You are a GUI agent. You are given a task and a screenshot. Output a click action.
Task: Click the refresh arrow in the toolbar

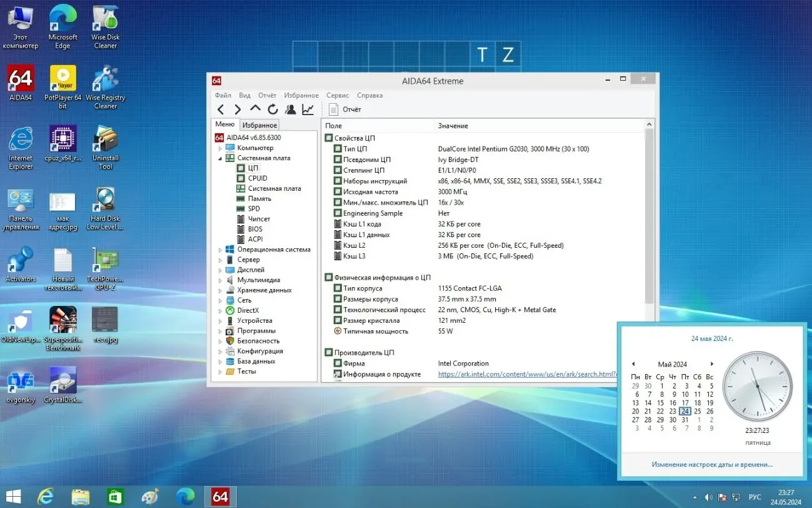273,109
